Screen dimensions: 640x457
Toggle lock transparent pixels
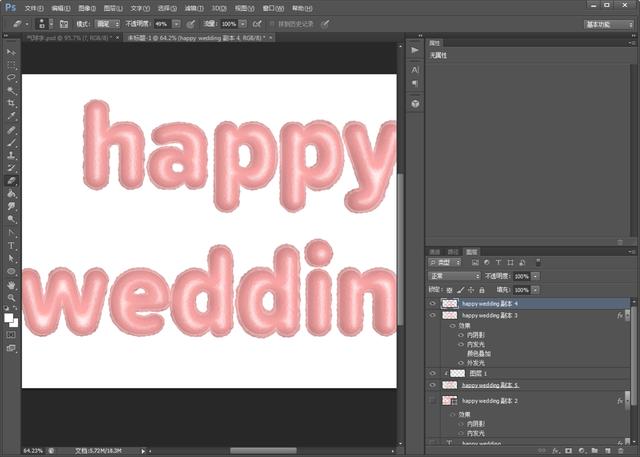coord(449,290)
